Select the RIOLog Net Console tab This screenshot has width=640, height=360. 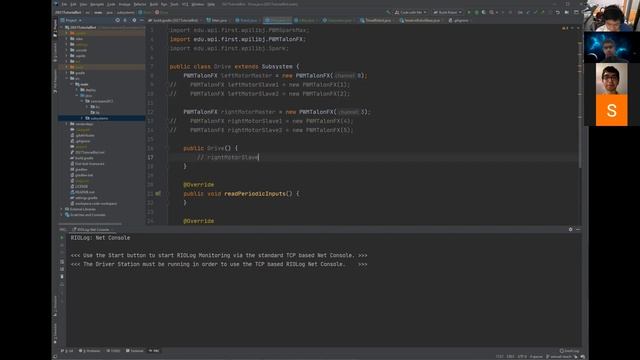click(93, 229)
